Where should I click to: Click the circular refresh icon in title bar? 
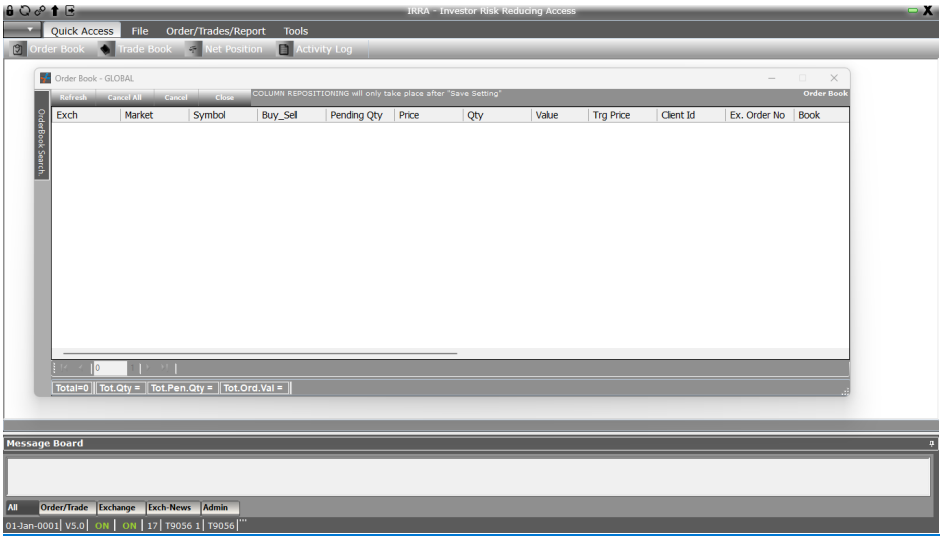tap(24, 10)
